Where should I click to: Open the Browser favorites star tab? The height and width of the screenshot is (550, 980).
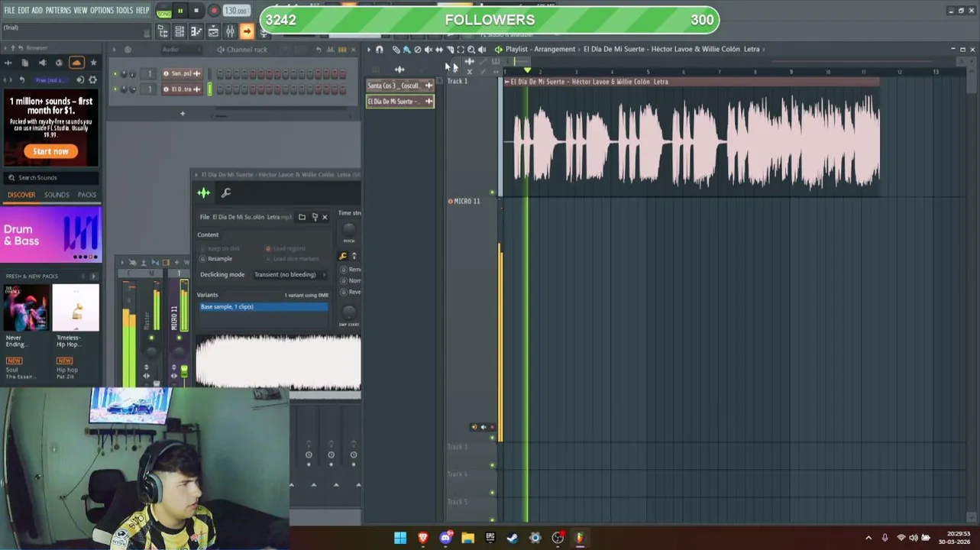click(93, 63)
